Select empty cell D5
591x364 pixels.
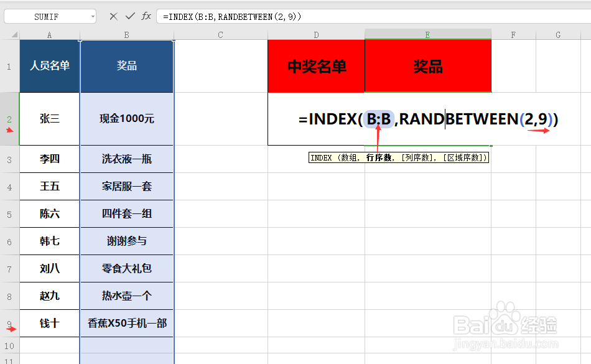click(316, 214)
